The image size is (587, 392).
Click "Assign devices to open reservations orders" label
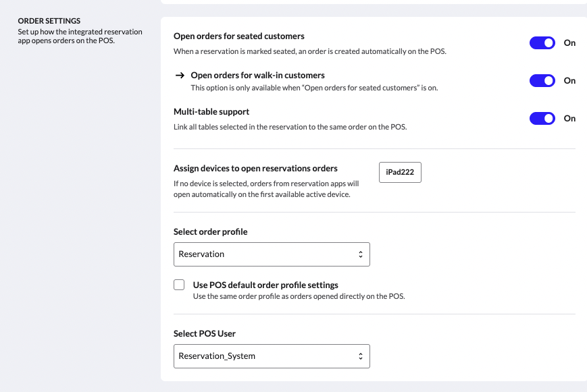point(255,169)
